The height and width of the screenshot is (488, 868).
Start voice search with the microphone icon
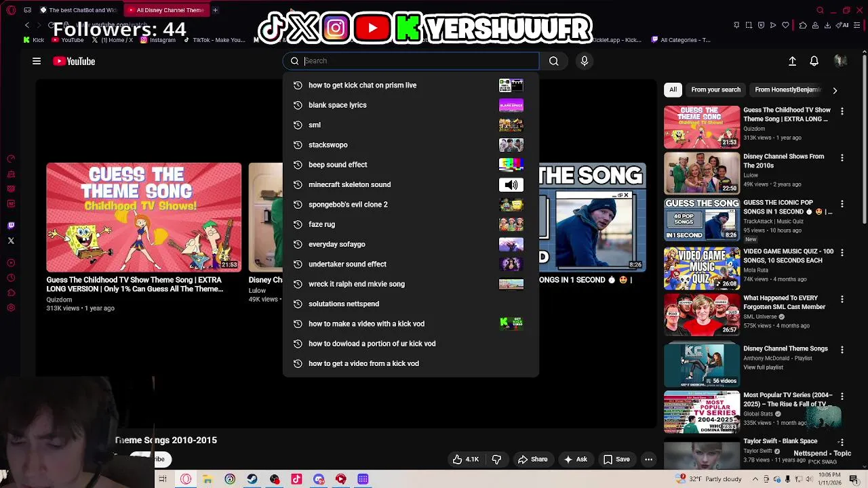(x=585, y=61)
